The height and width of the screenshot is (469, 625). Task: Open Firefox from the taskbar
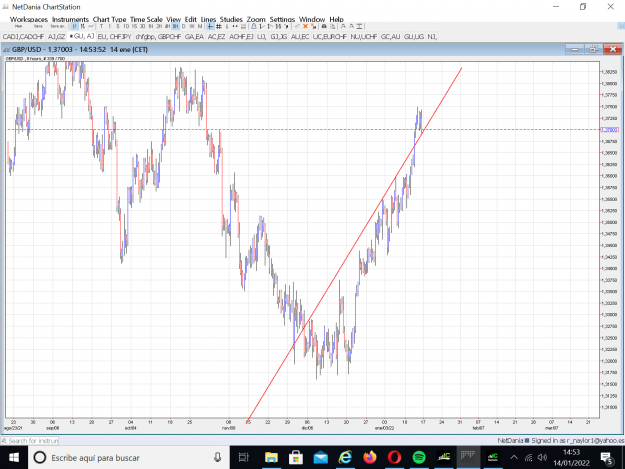369,457
